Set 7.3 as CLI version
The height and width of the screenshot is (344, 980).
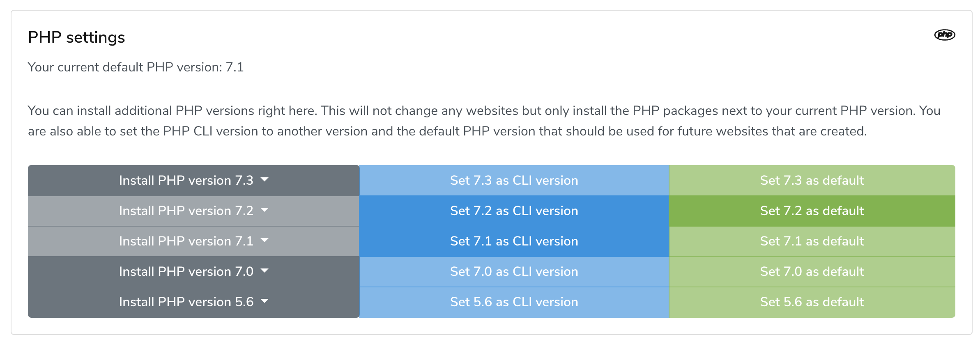(x=514, y=180)
